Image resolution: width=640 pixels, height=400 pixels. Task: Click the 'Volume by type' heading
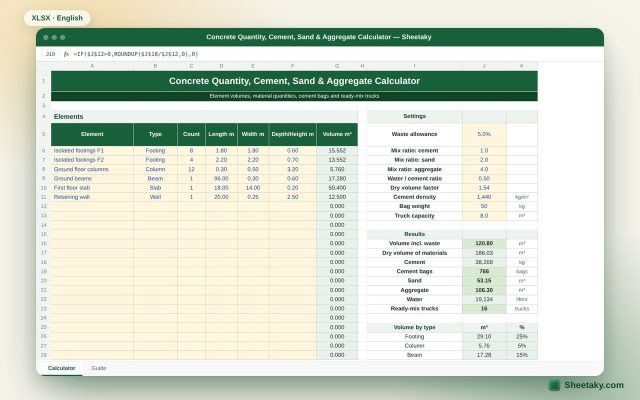pos(415,327)
